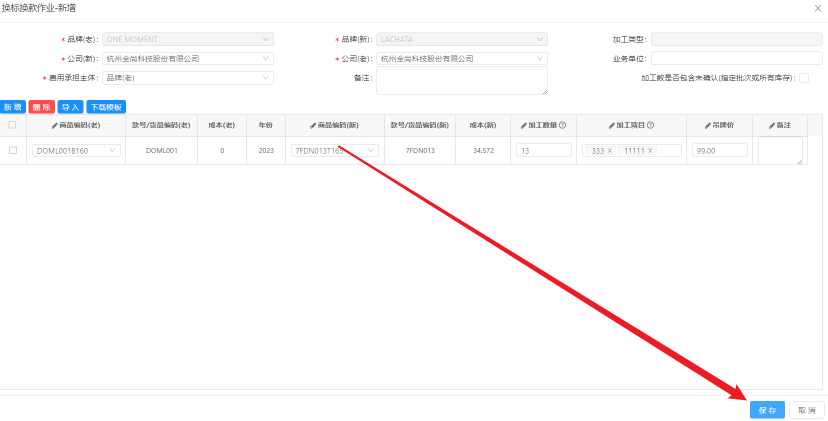This screenshot has width=828, height=421.
Task: Click the 吊牌价 input showing 99.00
Action: coord(719,151)
